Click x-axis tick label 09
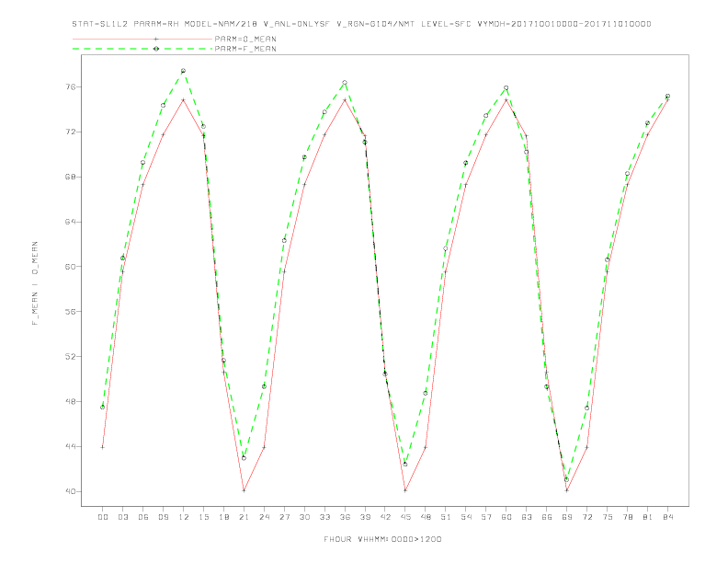Screen dimensions: 728x563 pos(163,517)
